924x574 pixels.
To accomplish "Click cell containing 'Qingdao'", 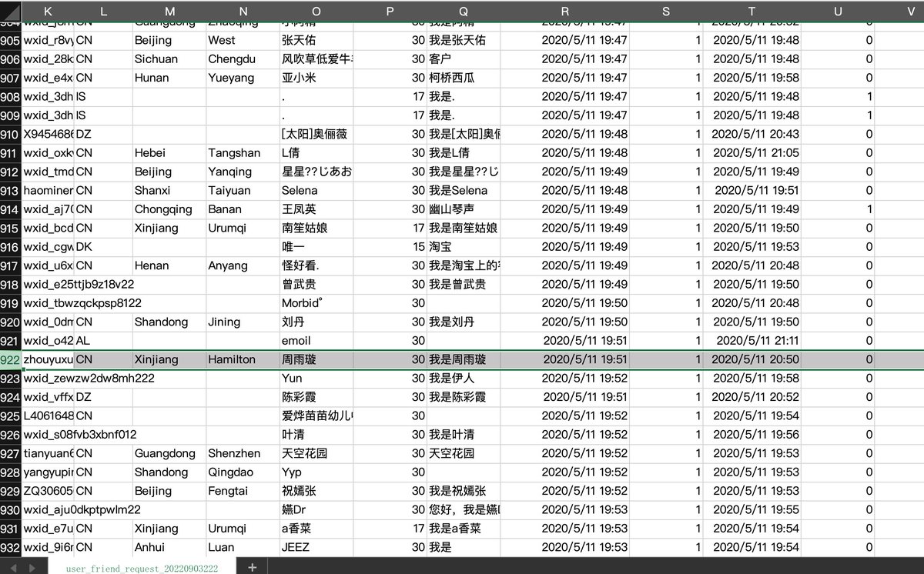I will click(243, 472).
